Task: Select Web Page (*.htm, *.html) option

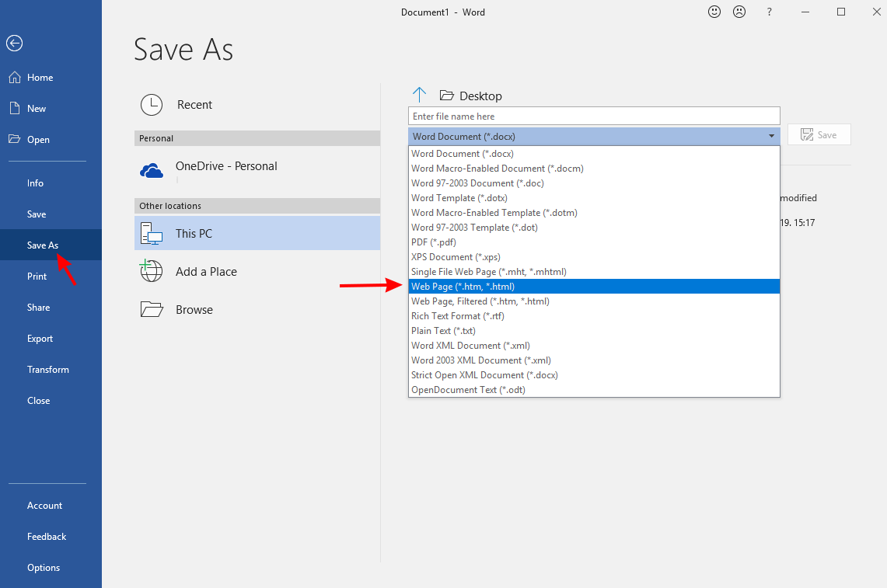Action: tap(594, 286)
